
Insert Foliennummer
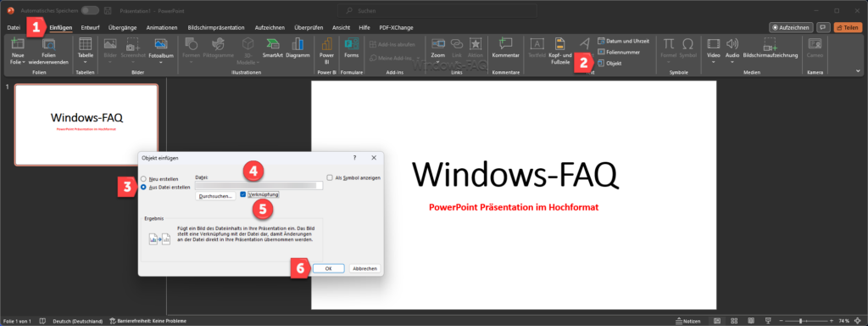click(619, 52)
